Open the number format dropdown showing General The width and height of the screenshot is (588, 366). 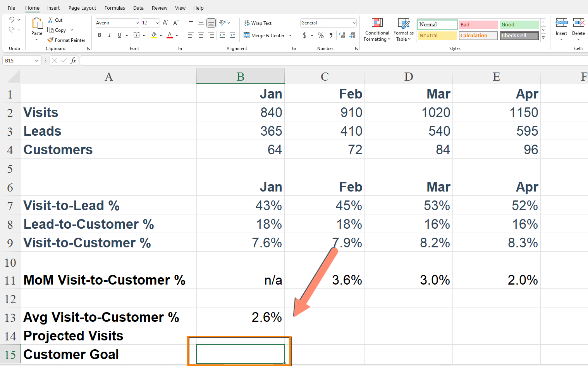354,23
